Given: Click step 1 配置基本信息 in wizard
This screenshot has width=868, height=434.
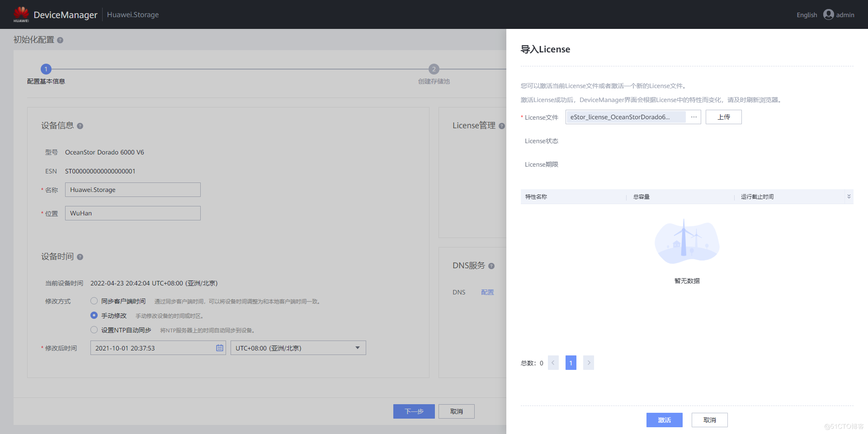Looking at the screenshot, I should (46, 70).
